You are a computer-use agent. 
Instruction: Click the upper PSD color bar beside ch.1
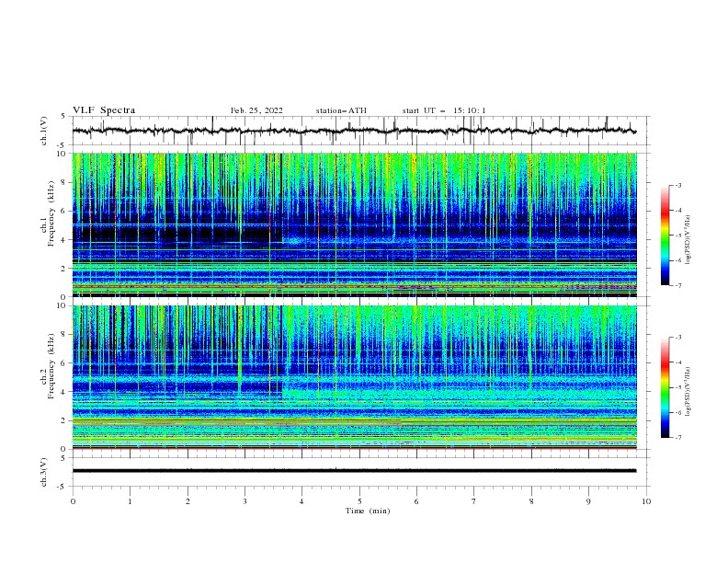coord(665,236)
